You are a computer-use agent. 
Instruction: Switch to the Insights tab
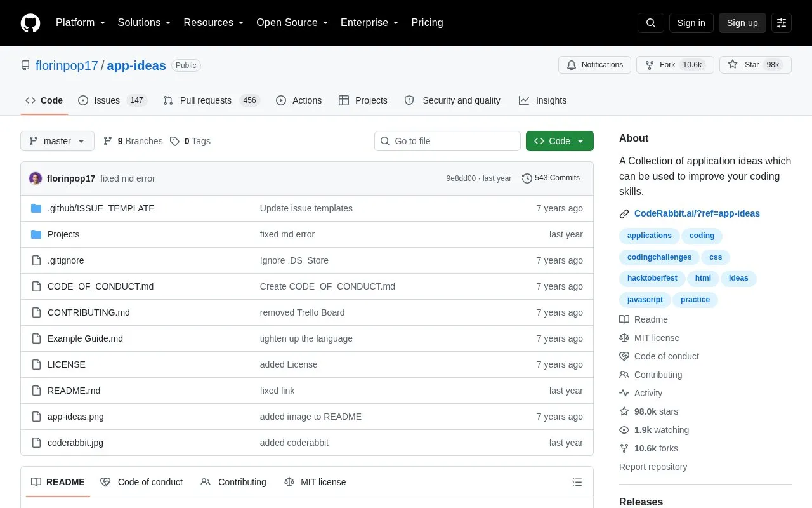pyautogui.click(x=542, y=100)
